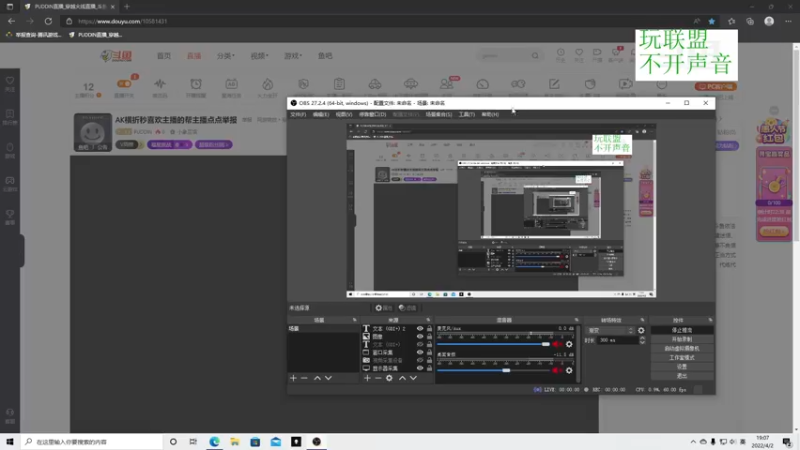Toggle lock on 显示器采集 source
The width and height of the screenshot is (800, 450).
click(429, 368)
